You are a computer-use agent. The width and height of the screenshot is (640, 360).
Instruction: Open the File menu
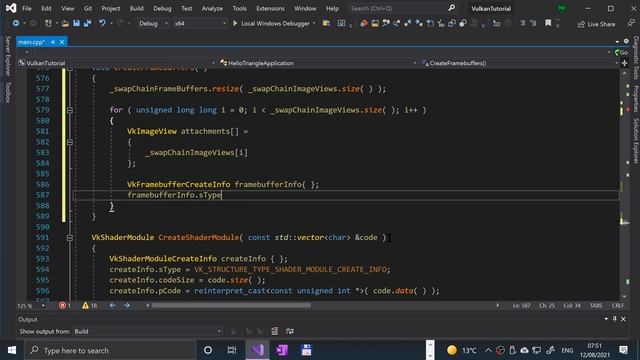tap(27, 9)
